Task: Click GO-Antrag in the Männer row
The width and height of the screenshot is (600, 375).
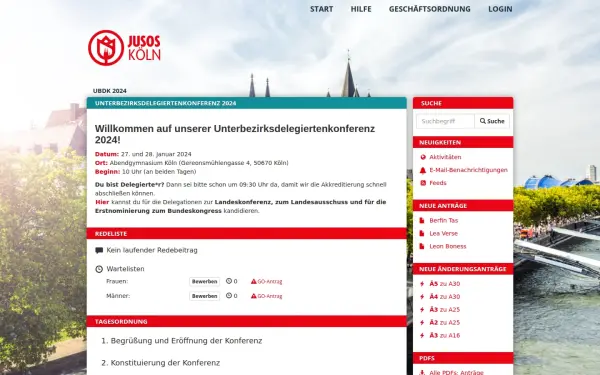Action: coord(266,296)
